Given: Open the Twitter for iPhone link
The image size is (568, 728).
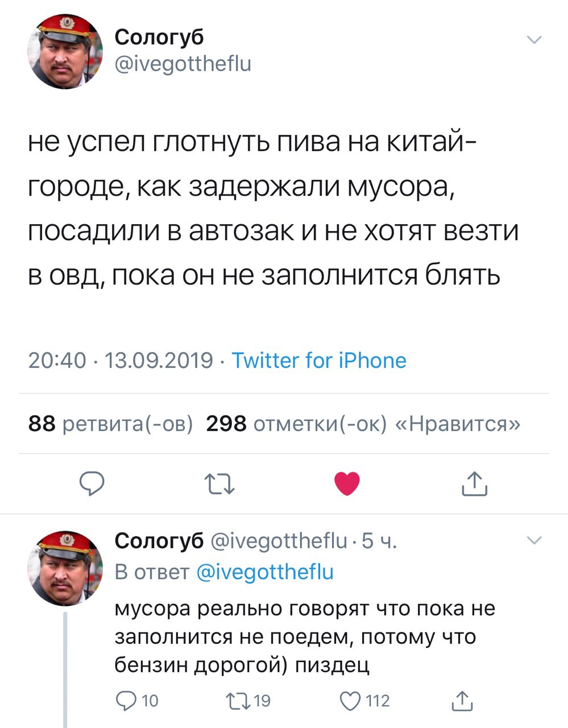Looking at the screenshot, I should (319, 361).
